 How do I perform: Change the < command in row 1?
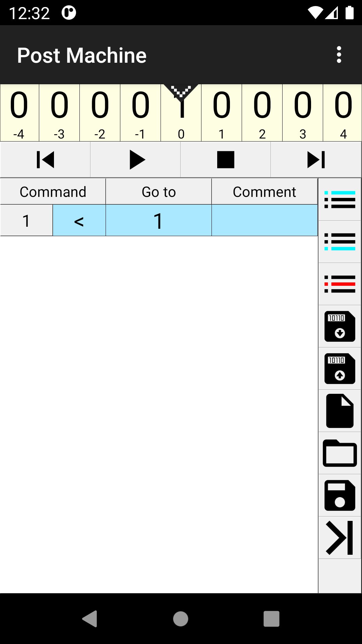(78, 220)
